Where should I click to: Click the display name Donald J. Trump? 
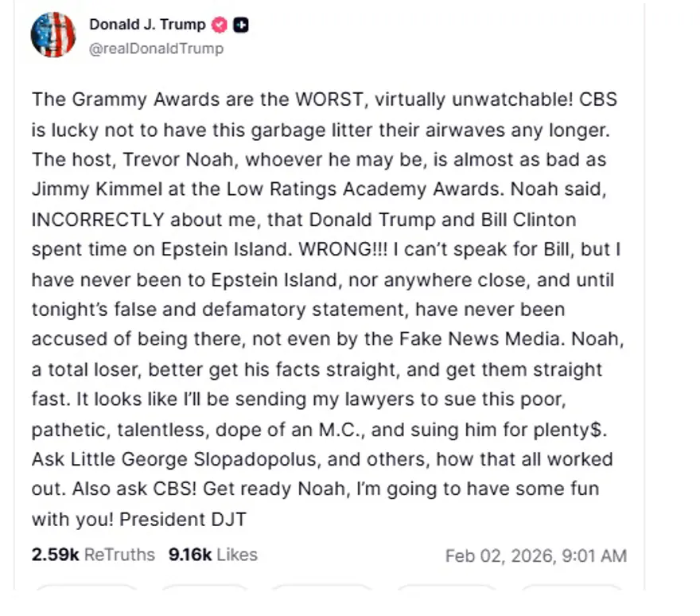click(148, 24)
